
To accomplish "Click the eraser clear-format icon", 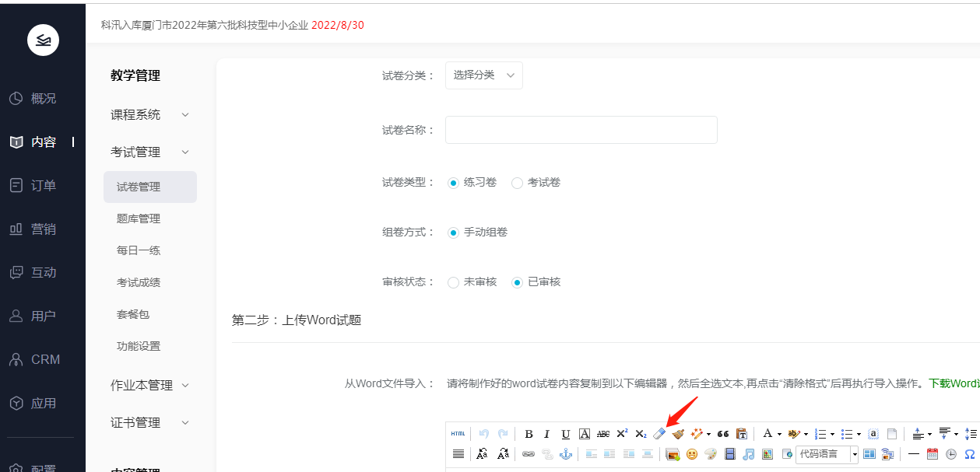I will pyautogui.click(x=659, y=434).
